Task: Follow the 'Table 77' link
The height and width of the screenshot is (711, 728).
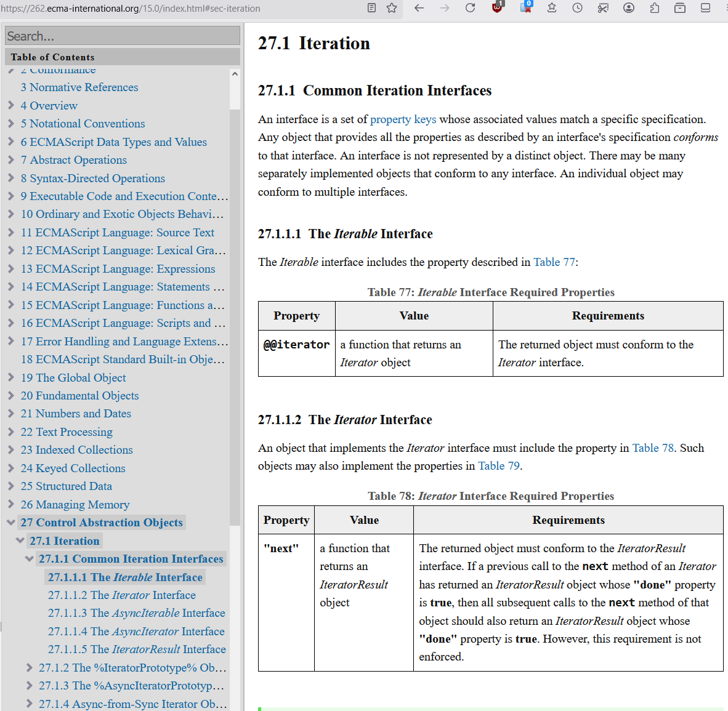Action: [x=554, y=262]
